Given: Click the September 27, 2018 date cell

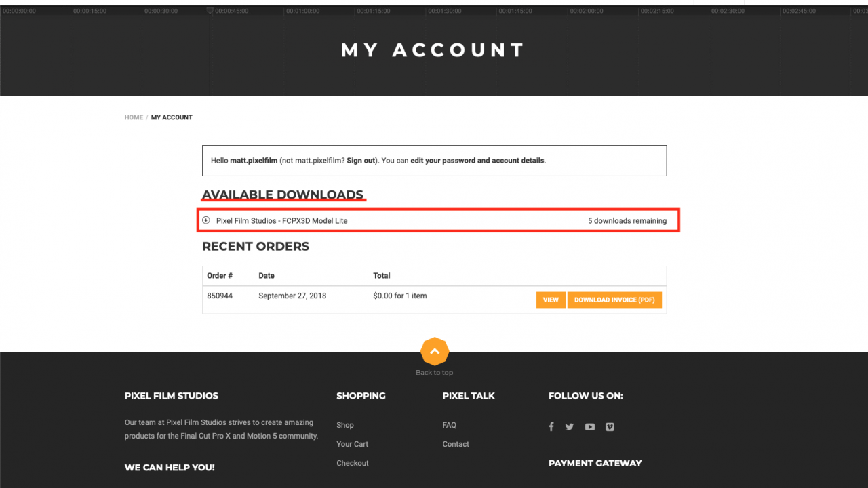Looking at the screenshot, I should (x=292, y=296).
